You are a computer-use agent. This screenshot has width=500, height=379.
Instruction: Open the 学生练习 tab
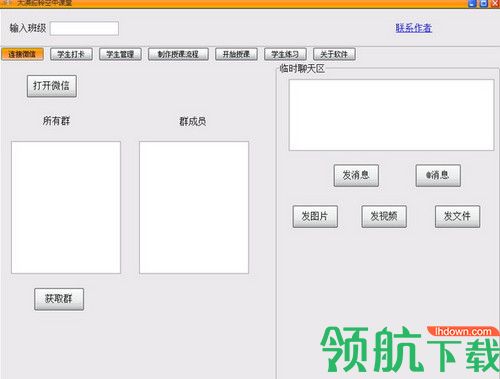click(285, 54)
